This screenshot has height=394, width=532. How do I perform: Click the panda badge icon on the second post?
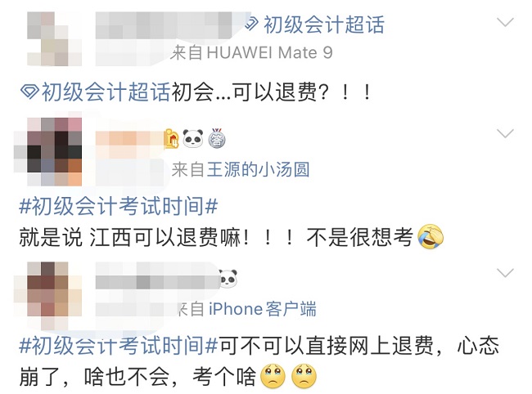(192, 138)
